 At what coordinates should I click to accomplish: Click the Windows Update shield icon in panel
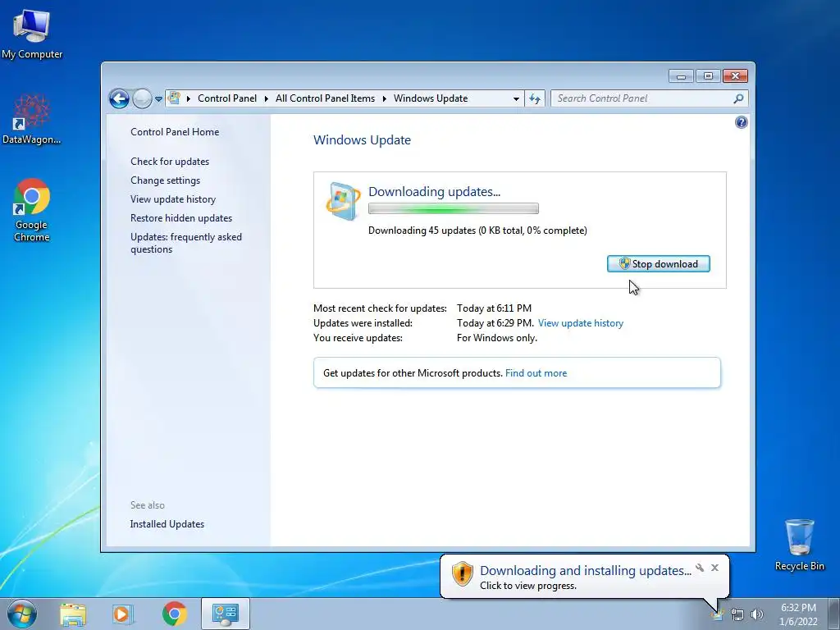[x=343, y=201]
